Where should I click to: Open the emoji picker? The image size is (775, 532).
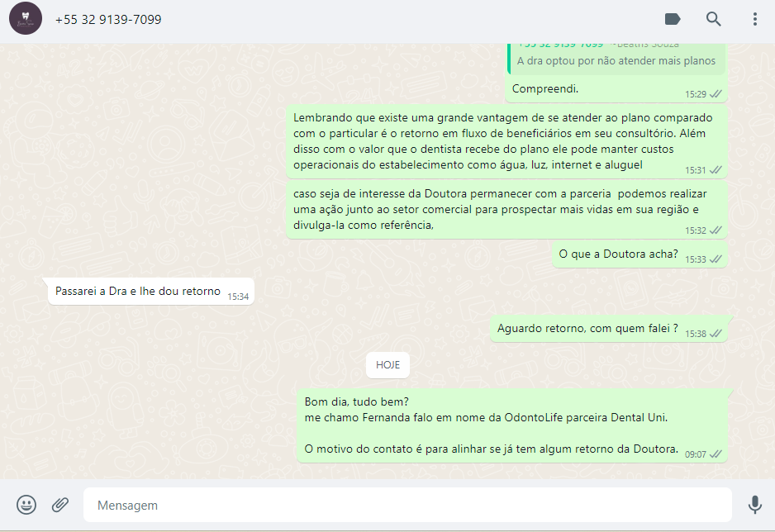(26, 505)
